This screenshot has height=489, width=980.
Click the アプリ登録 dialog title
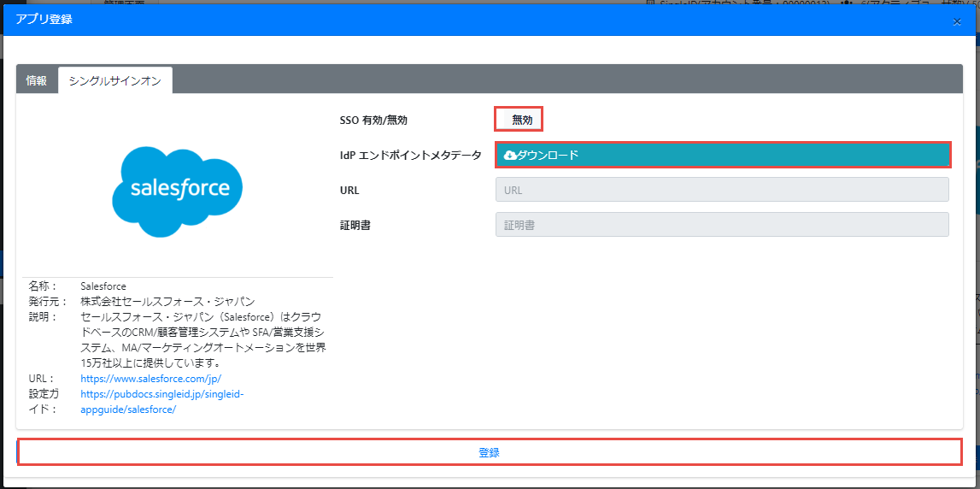coord(44,19)
